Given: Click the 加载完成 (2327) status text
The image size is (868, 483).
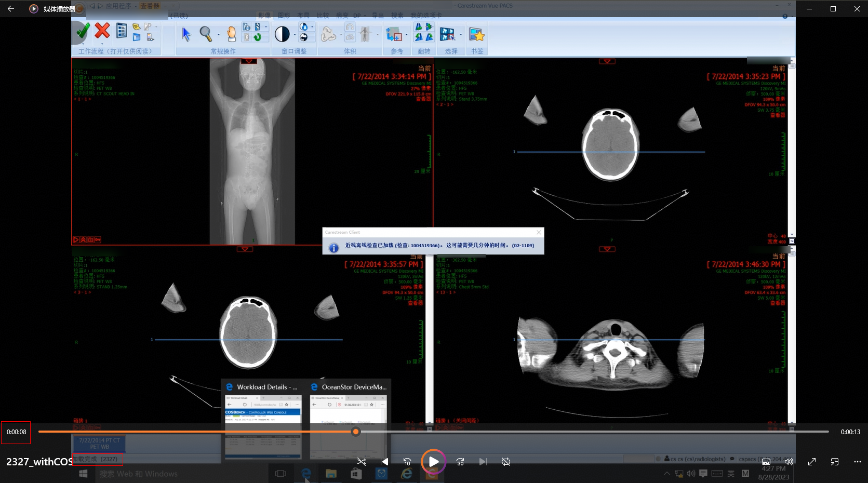Looking at the screenshot, I should coord(95,459).
